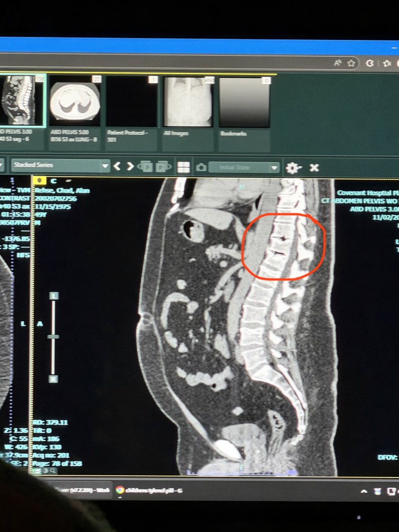Image resolution: width=399 pixels, height=532 pixels.
Task: Open the browser read aloud icon
Action: click(338, 63)
